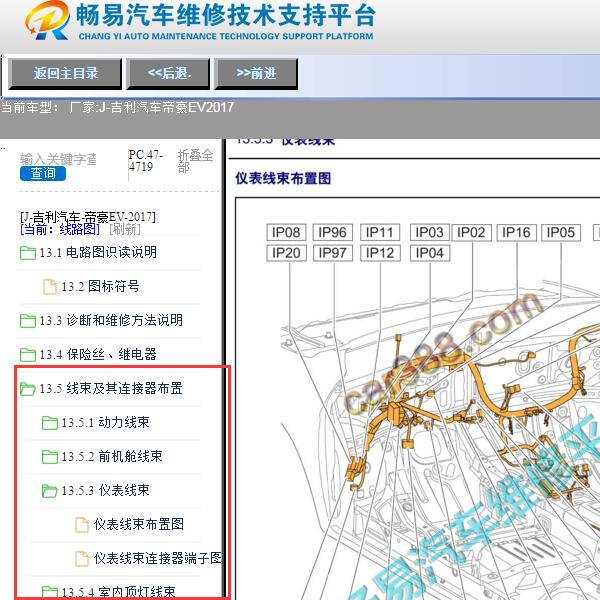Click connector label IP08 in diagram
The image size is (600, 600).
(286, 232)
